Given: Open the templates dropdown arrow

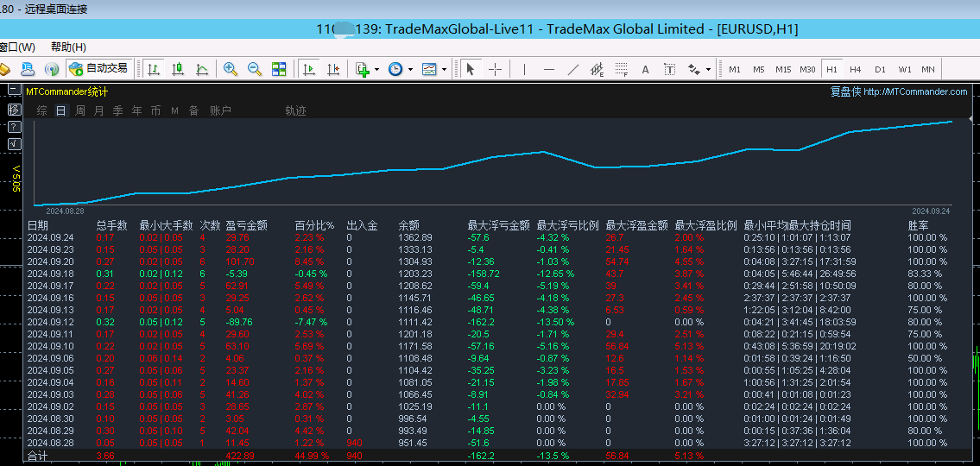Looking at the screenshot, I should click(x=444, y=69).
